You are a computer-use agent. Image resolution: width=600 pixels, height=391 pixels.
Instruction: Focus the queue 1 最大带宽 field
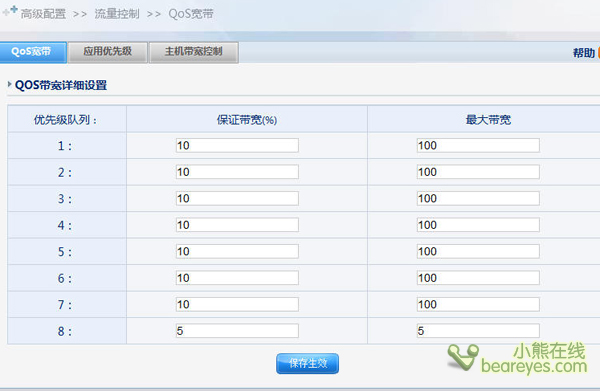478,145
